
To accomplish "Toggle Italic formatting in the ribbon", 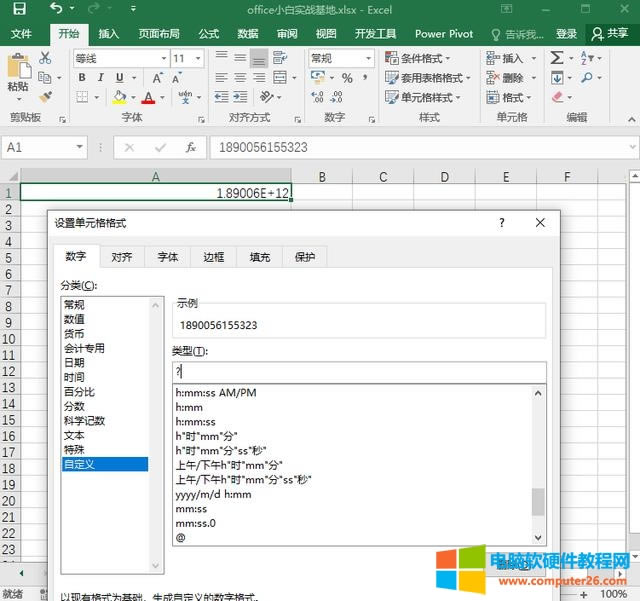I will click(x=101, y=78).
